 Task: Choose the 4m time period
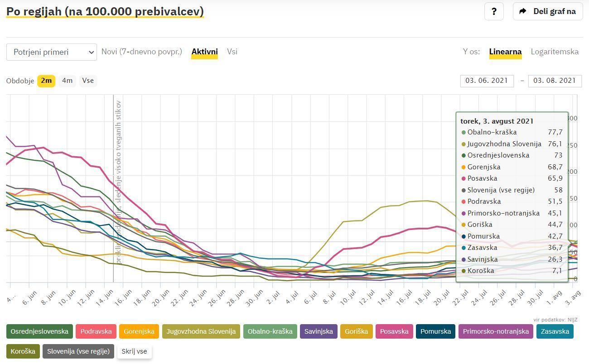point(67,81)
